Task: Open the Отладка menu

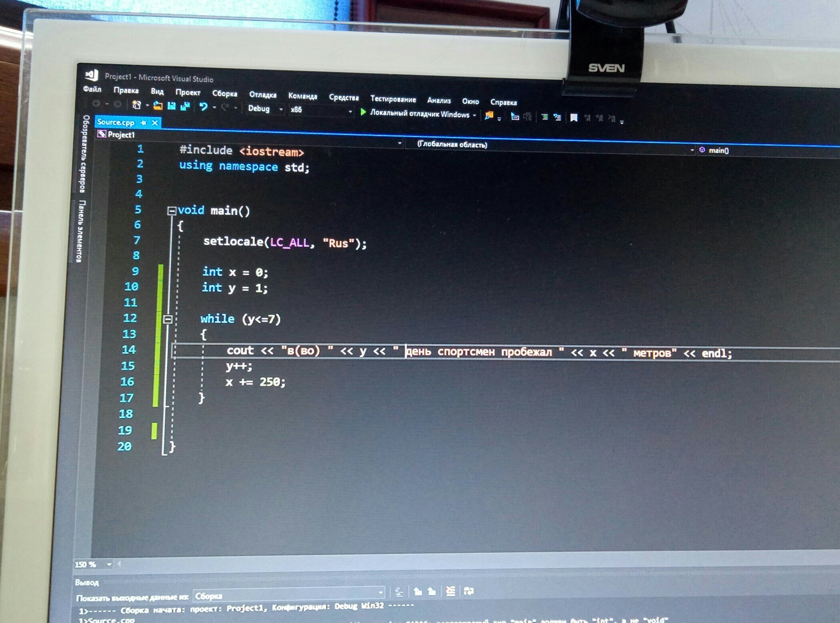Action: point(262,95)
